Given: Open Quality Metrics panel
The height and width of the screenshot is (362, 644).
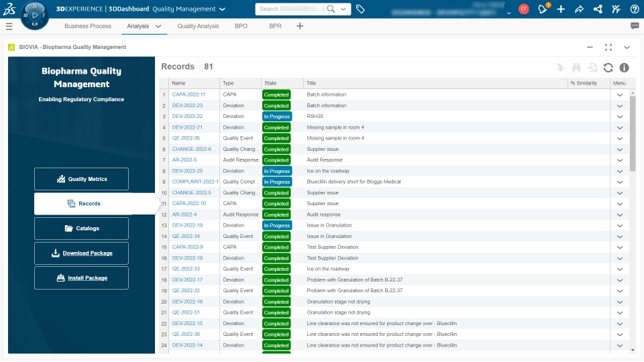Looking at the screenshot, I should pos(81,179).
